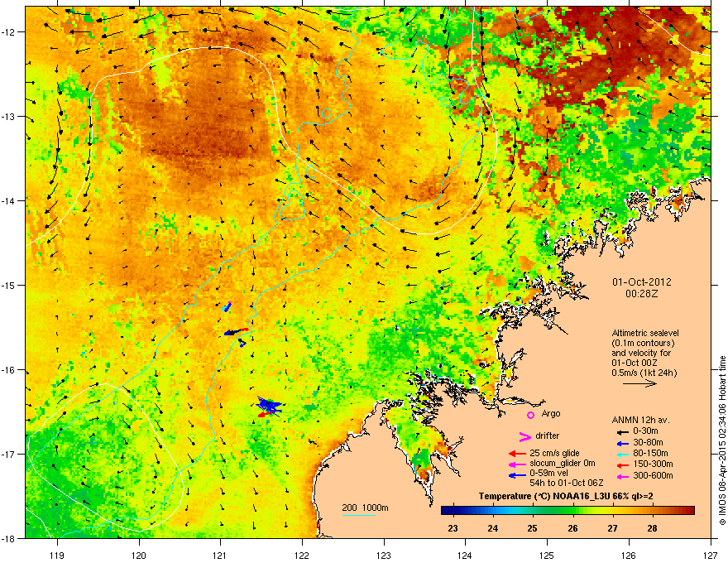Click the IMOS copyright Hobart time text
The height and width of the screenshot is (563, 728).
click(x=722, y=440)
